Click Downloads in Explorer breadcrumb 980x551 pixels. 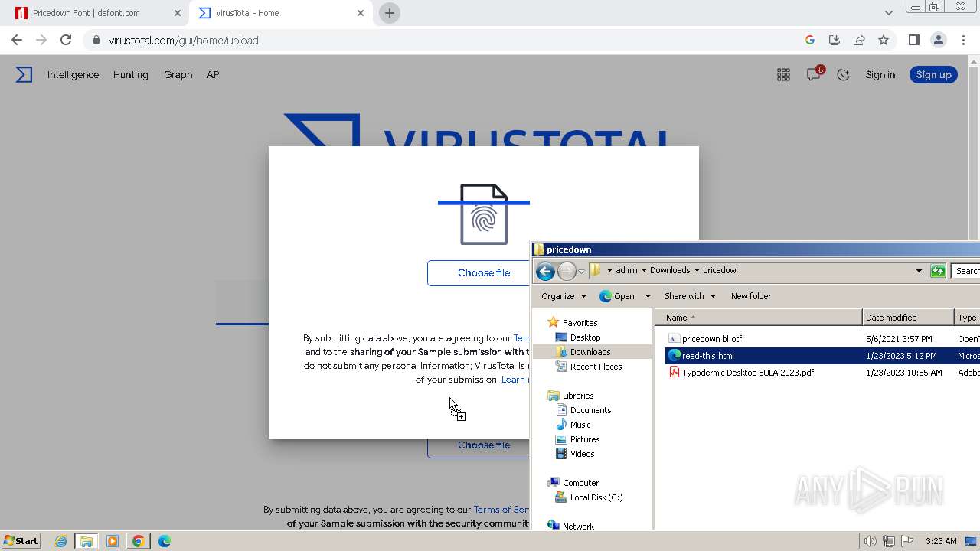[x=670, y=270]
